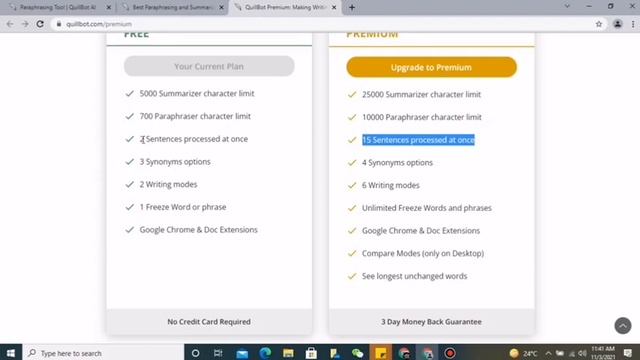Click the scroll-to-top arrow button
Screen dimensions: 640x360
coord(623,326)
